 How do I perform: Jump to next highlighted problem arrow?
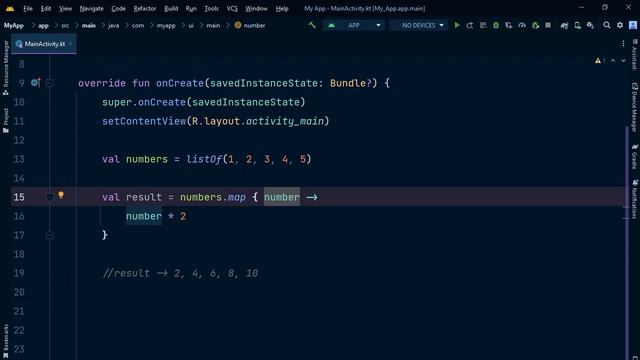(623, 61)
